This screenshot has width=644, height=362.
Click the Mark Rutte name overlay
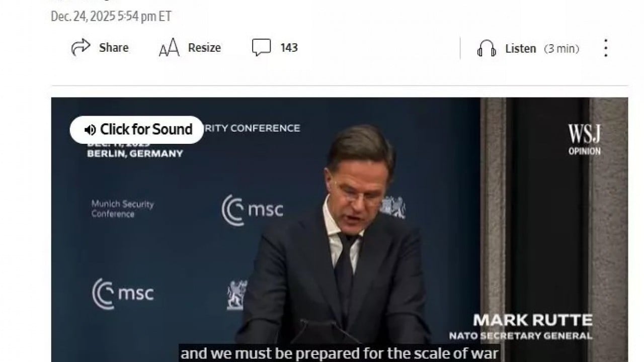pyautogui.click(x=533, y=320)
